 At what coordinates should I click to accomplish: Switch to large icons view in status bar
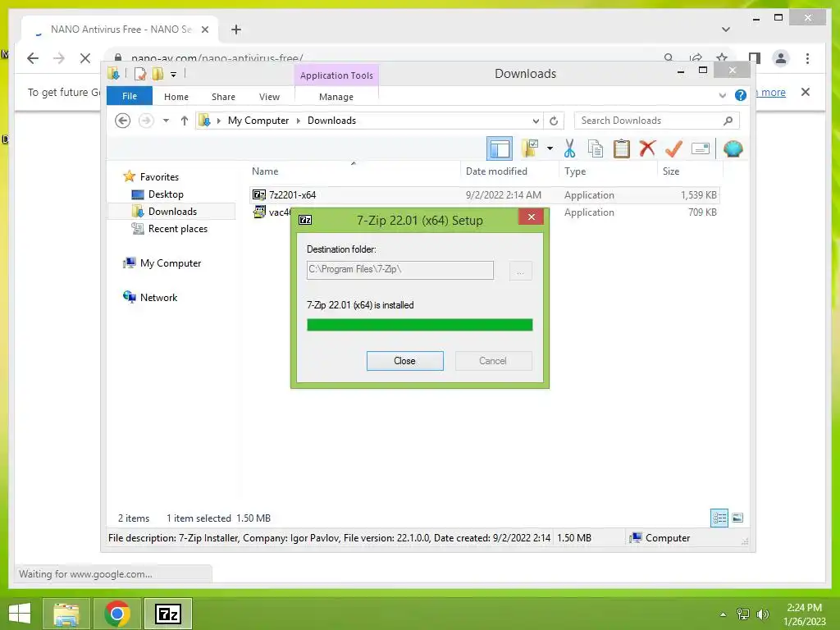pos(737,518)
